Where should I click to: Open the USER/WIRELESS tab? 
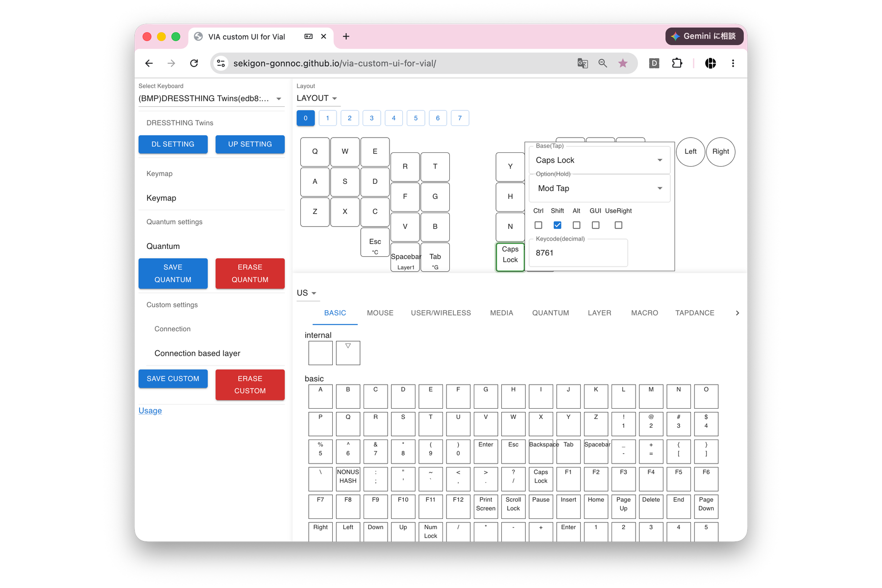pyautogui.click(x=441, y=313)
